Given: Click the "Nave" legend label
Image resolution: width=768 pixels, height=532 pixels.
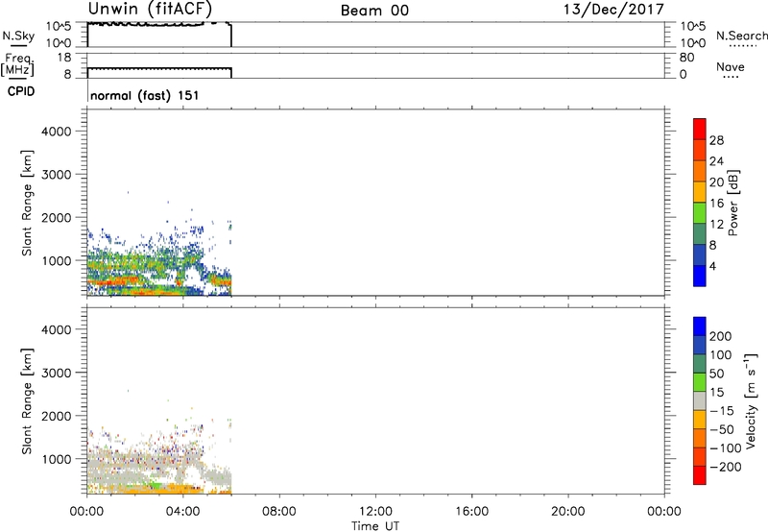Looking at the screenshot, I should click(731, 67).
